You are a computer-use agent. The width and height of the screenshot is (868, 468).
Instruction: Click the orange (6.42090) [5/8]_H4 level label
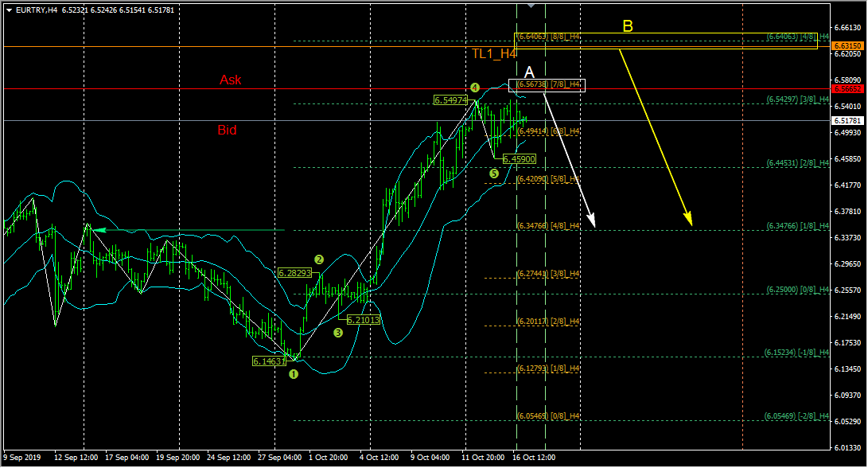point(549,179)
